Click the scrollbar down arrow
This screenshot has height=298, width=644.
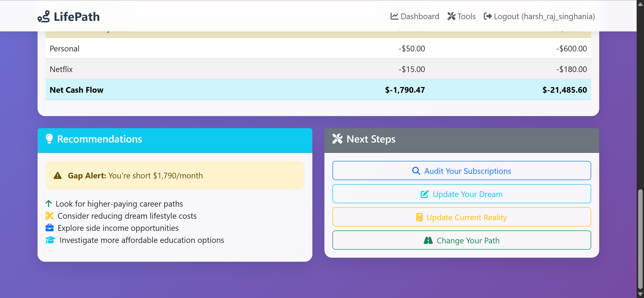[640, 294]
